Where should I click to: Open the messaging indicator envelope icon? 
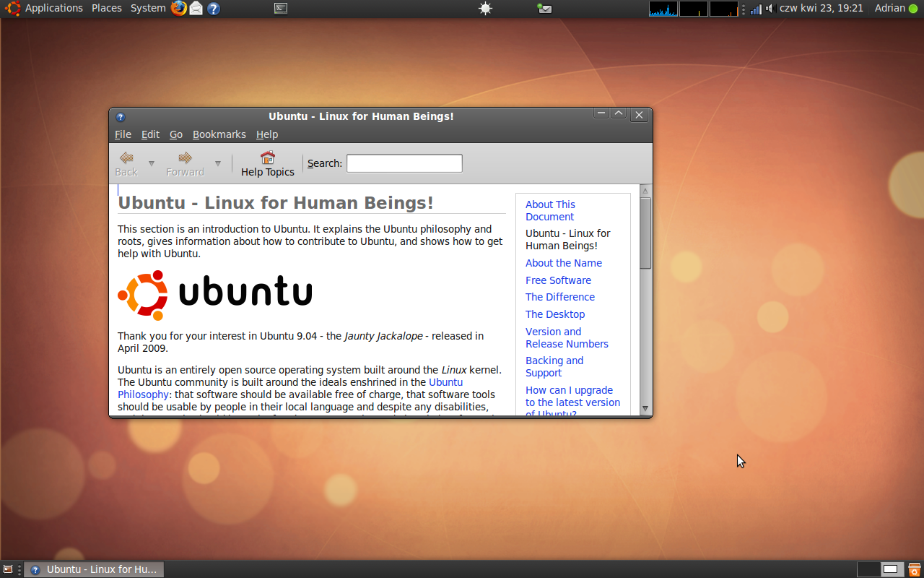(544, 9)
